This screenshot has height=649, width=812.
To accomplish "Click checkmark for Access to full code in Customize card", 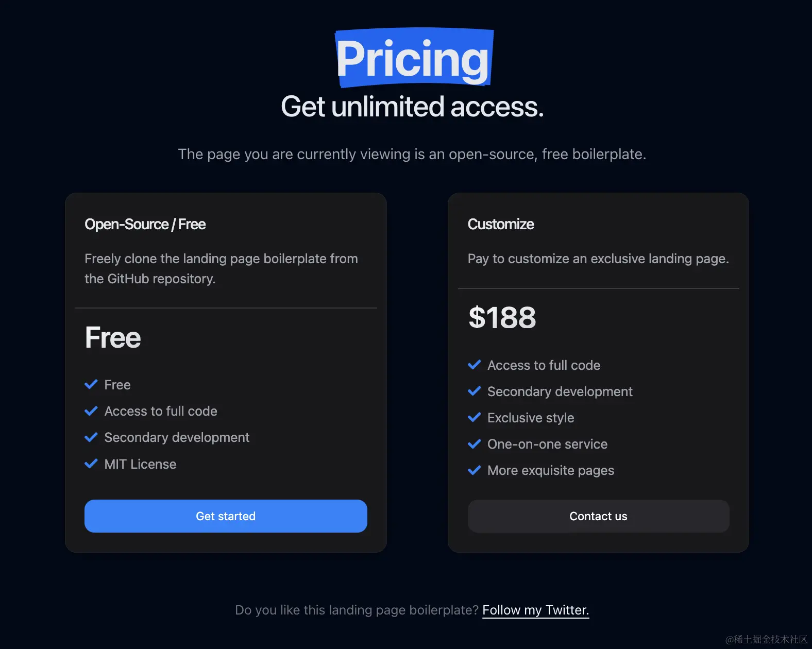I will click(474, 365).
